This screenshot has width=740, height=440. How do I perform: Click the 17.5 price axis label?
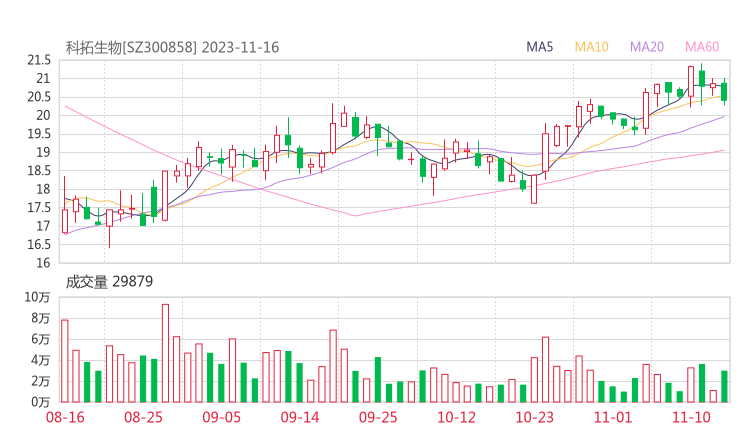[x=39, y=207]
